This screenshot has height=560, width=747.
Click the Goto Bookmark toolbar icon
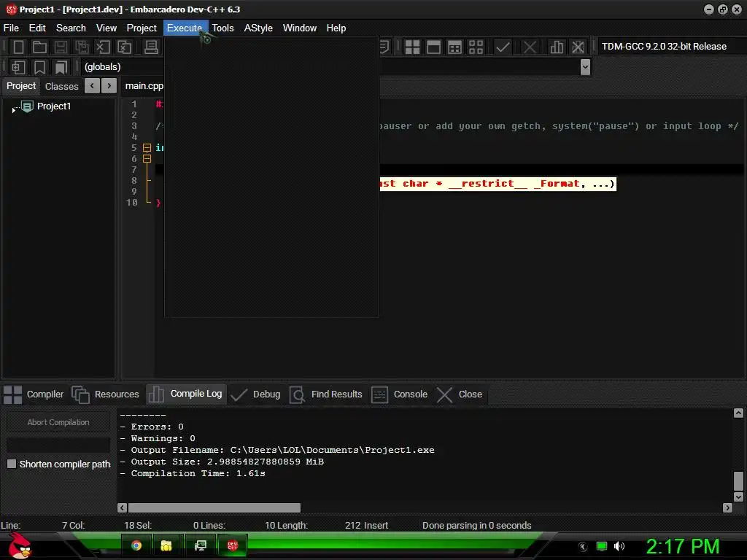click(61, 67)
